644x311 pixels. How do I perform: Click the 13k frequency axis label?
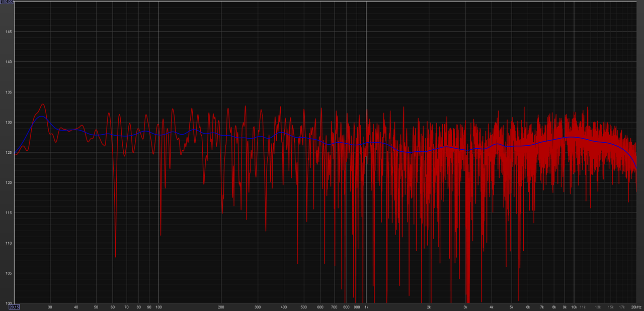598,307
